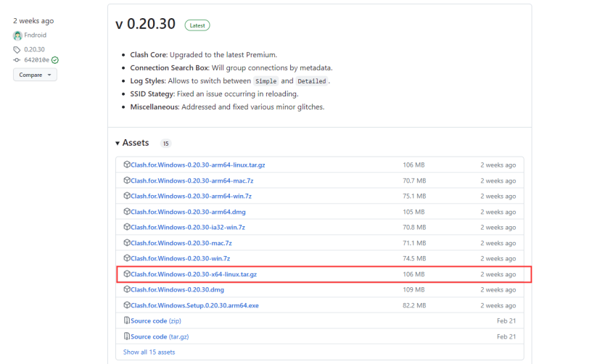Download Source code (zip)
Viewport: 600px width, 364px height.
[156, 320]
